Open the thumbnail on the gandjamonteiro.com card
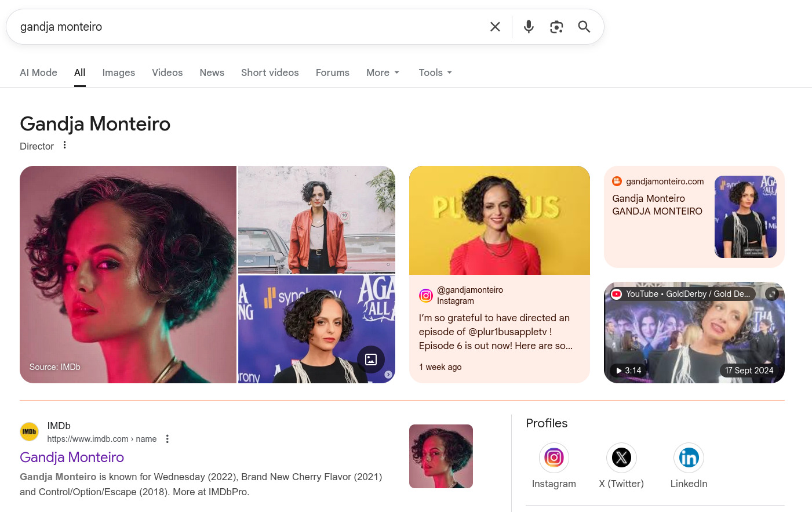812x512 pixels. (745, 217)
